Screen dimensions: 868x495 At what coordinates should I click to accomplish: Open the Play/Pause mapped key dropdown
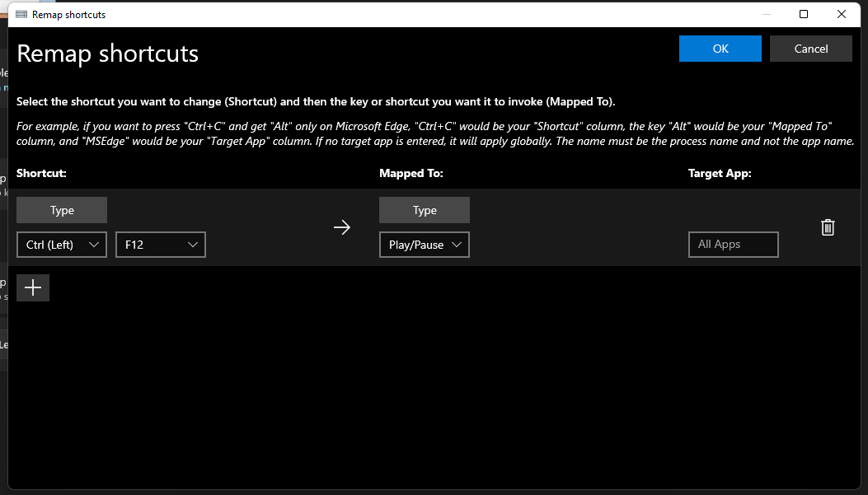[x=424, y=244]
